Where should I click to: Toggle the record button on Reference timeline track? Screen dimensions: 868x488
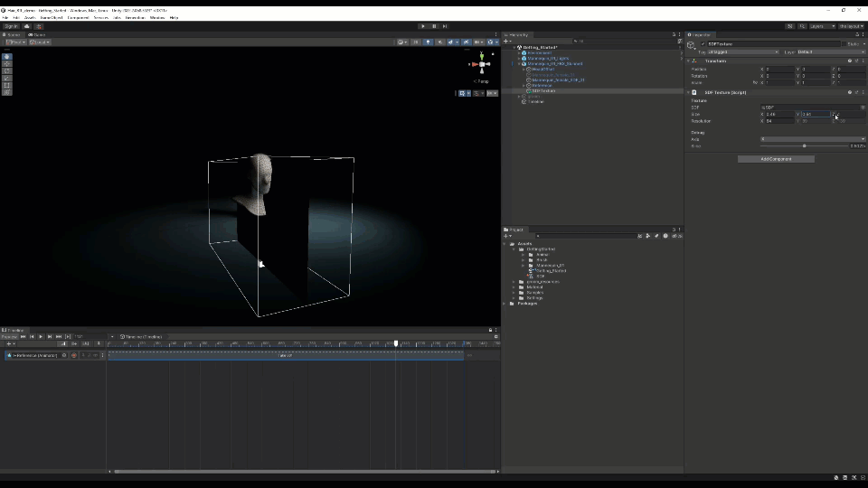coord(74,355)
